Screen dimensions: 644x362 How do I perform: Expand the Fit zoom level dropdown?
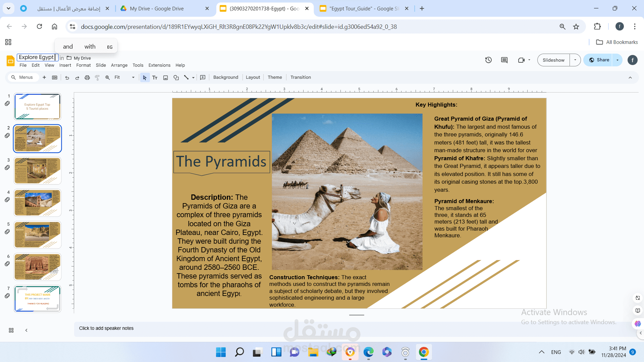pyautogui.click(x=133, y=77)
